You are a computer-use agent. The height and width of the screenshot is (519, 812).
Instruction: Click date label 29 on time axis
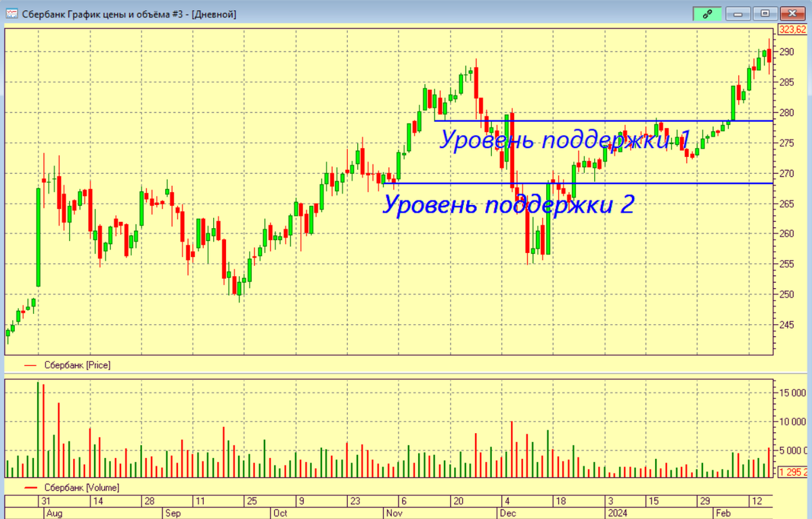click(704, 501)
